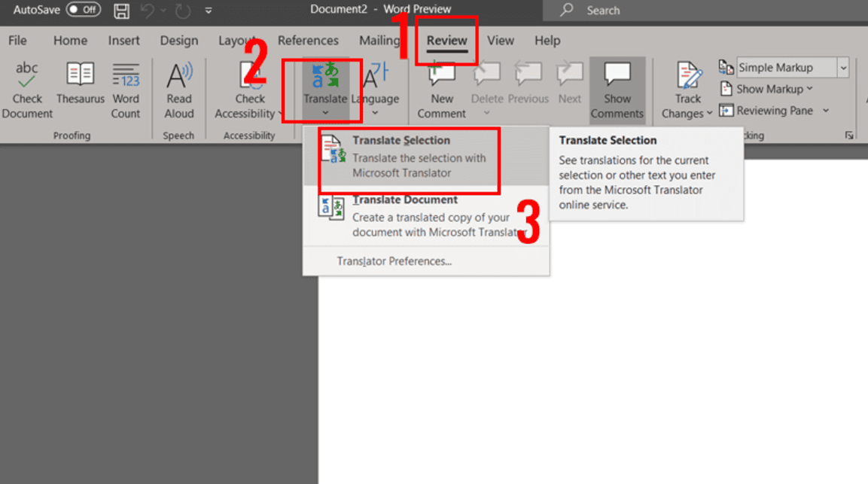Click the Undo arrow icon
This screenshot has width=868, height=484.
148,11
